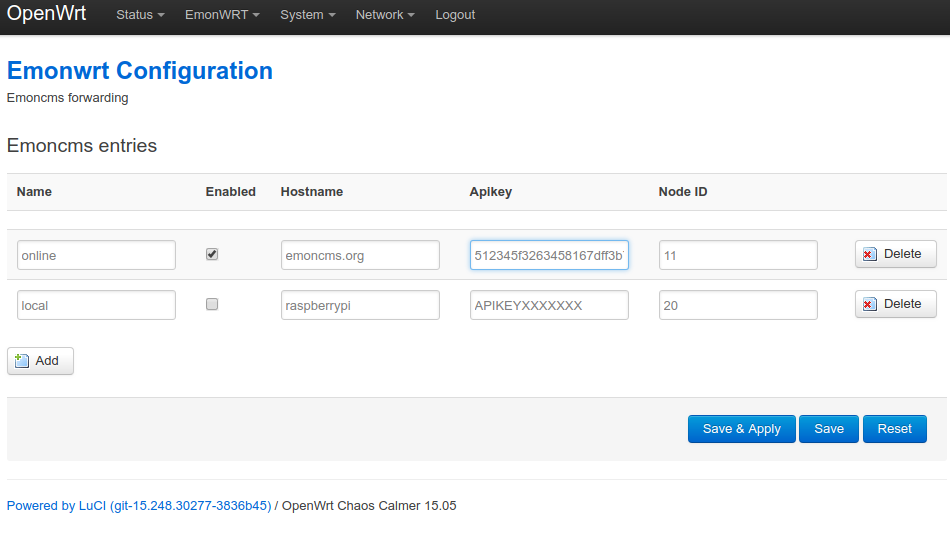This screenshot has width=950, height=534.
Task: Focus the Apikey field for online entry
Action: point(549,255)
